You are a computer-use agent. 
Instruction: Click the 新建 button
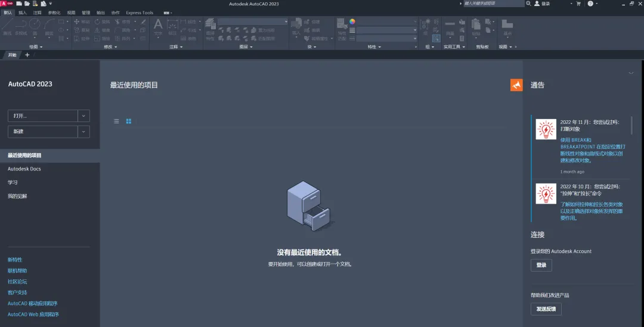pyautogui.click(x=43, y=132)
